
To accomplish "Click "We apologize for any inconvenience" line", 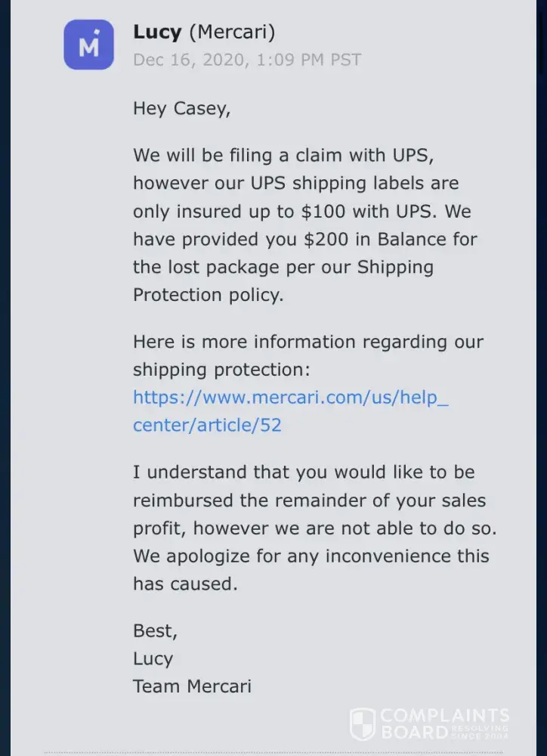I will point(311,556).
